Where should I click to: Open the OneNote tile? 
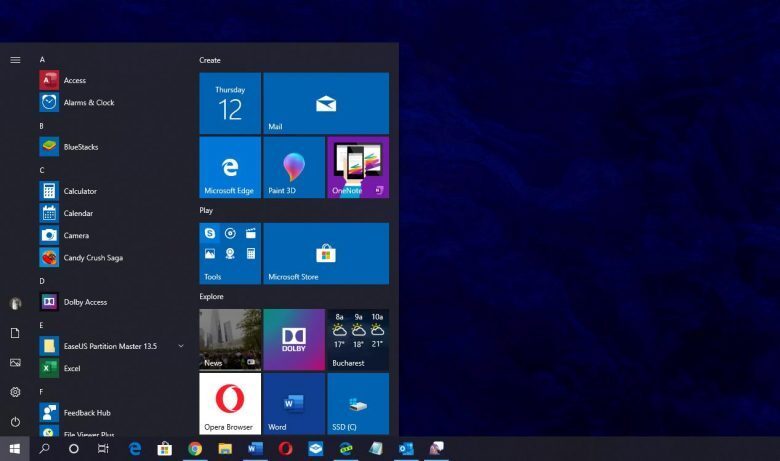pos(357,168)
